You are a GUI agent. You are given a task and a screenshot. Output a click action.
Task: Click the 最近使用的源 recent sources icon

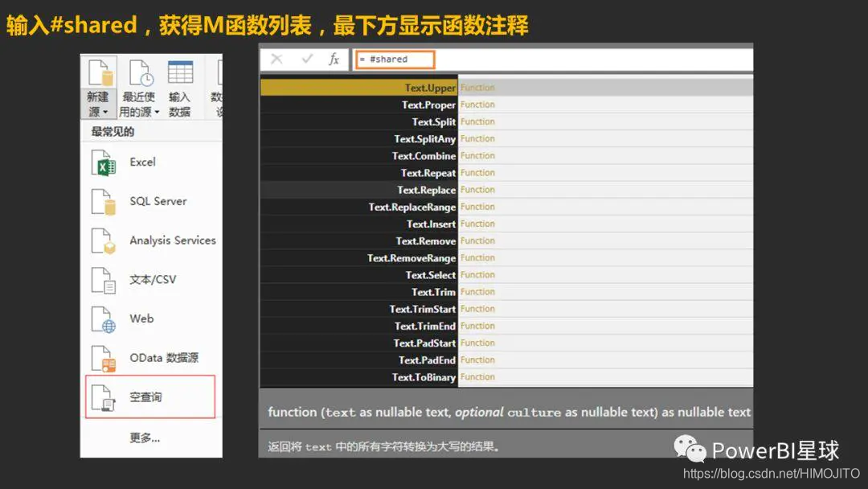tap(141, 74)
